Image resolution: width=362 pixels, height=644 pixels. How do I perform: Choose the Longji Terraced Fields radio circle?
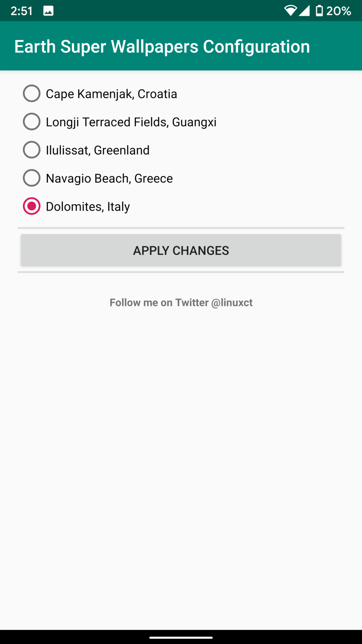point(32,122)
